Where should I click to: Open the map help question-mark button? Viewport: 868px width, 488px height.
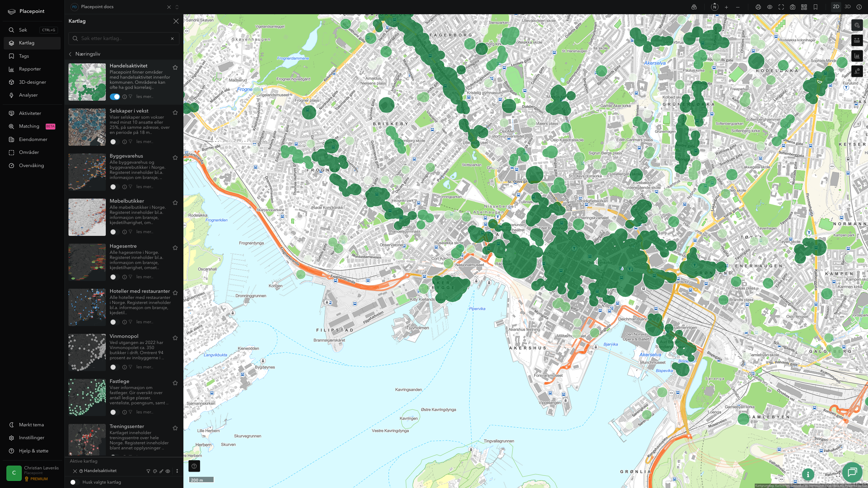[194, 466]
